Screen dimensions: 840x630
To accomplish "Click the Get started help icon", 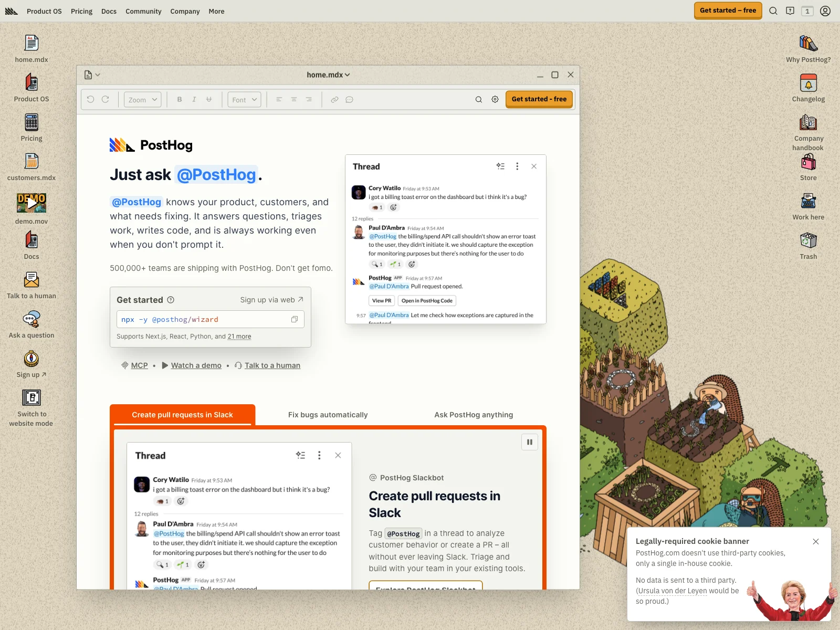I will (171, 300).
